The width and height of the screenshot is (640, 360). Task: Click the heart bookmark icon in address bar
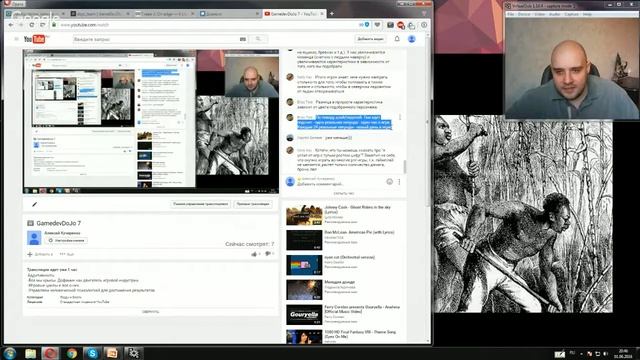pyautogui.click(x=377, y=25)
